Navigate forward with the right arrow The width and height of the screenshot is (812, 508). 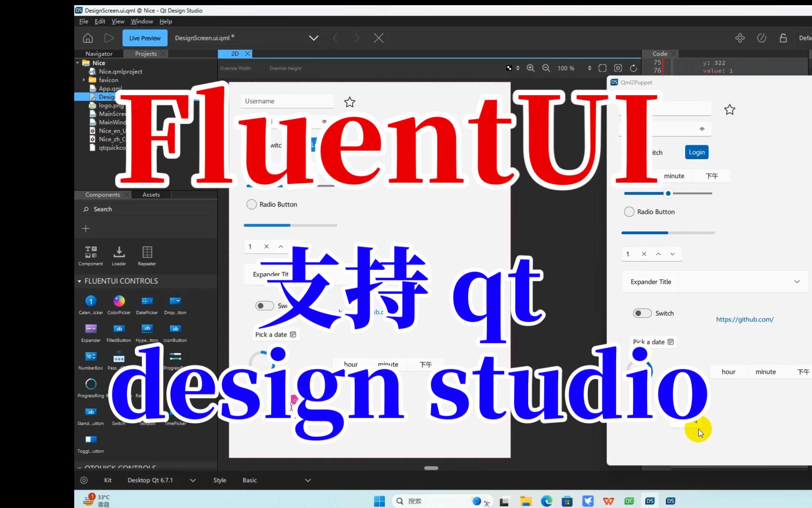pyautogui.click(x=357, y=38)
